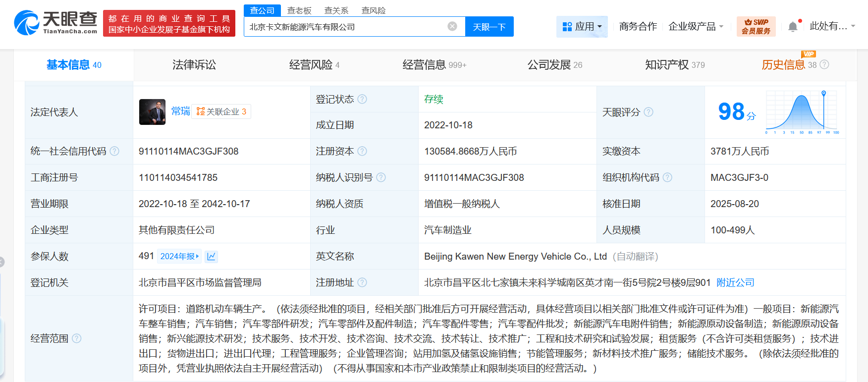Click legal representative name 常瑞
This screenshot has width=868, height=382.
pos(180,111)
